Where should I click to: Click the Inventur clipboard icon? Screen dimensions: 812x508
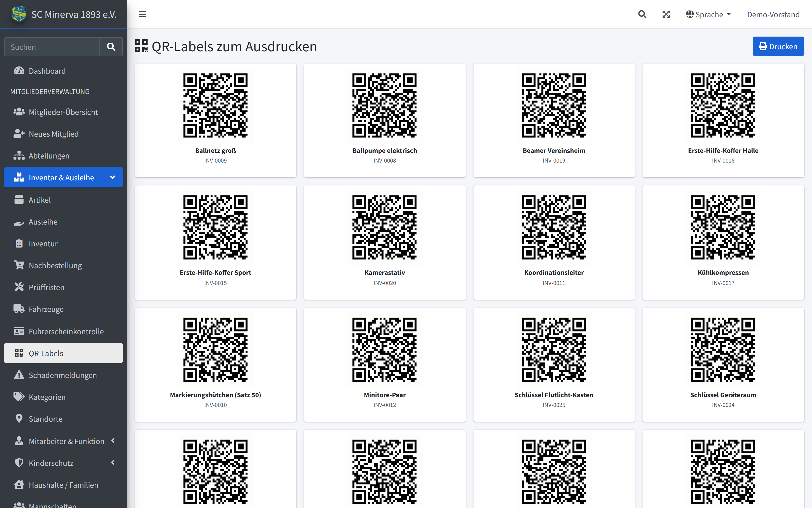coord(19,243)
